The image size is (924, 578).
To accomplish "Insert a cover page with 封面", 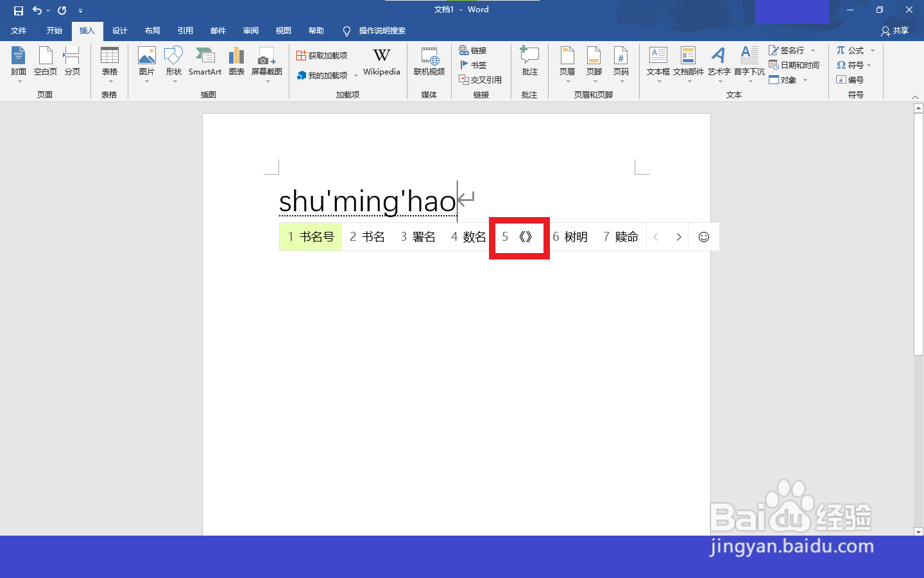I will click(19, 65).
